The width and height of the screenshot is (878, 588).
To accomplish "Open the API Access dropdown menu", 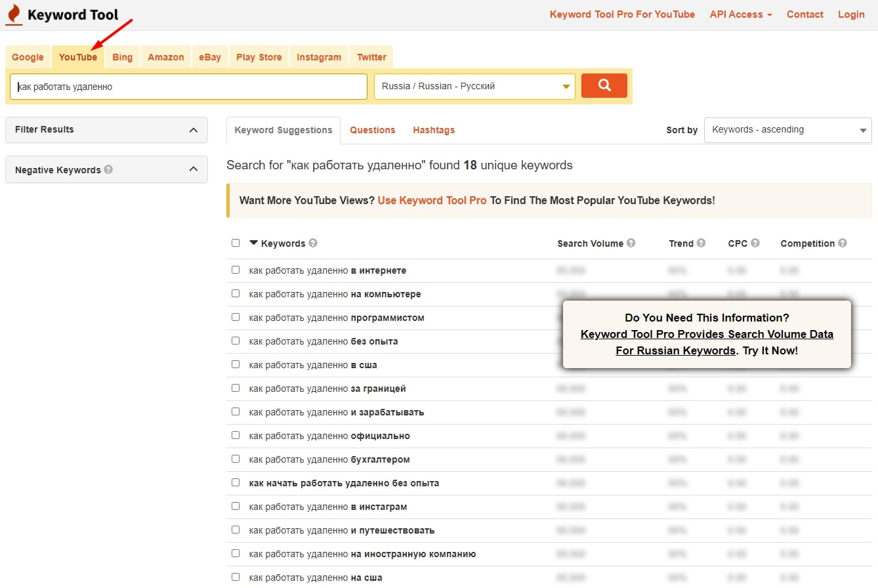I will pyautogui.click(x=741, y=14).
